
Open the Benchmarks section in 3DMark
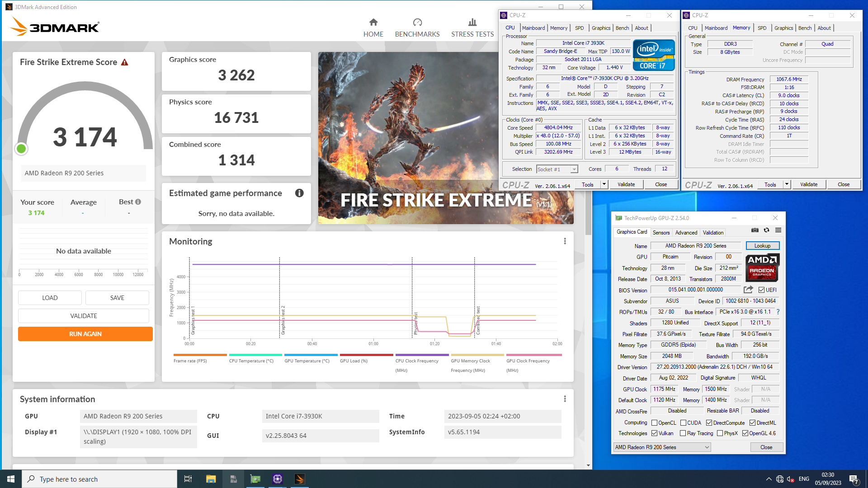[x=417, y=28]
